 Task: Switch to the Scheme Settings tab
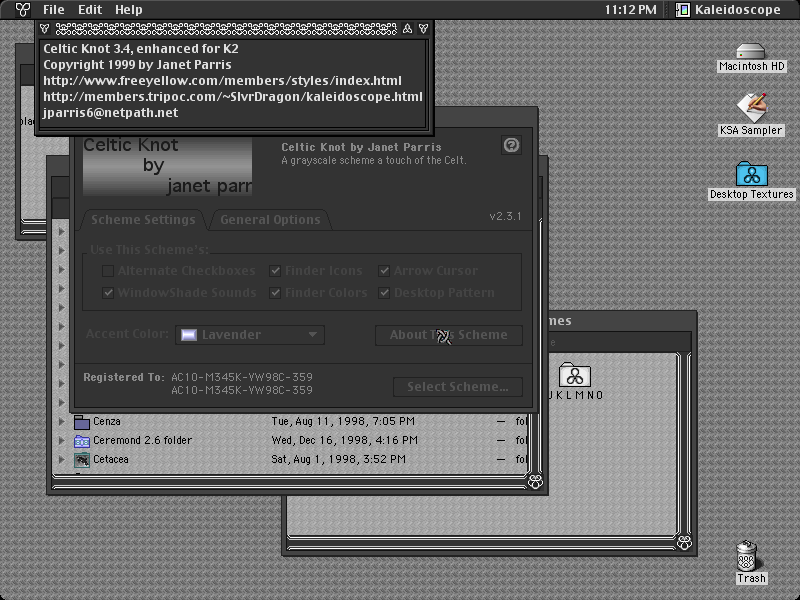(x=143, y=220)
